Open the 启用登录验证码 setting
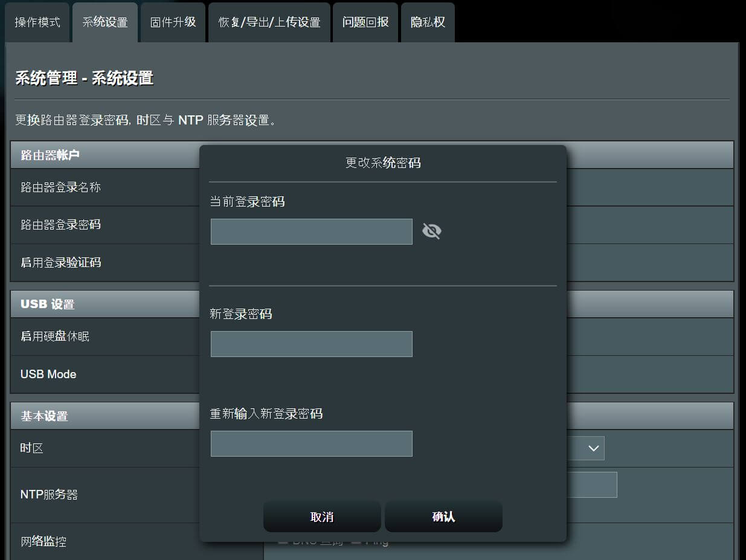Screen dimensions: 746x560 62,262
